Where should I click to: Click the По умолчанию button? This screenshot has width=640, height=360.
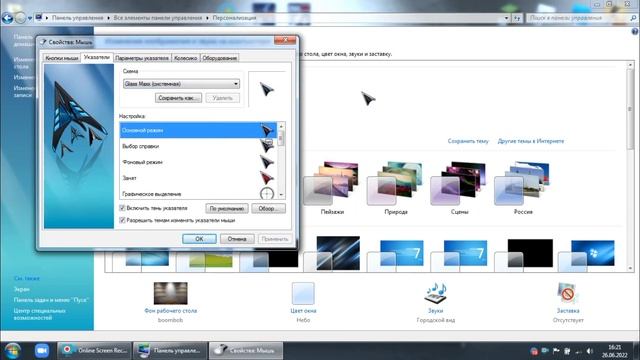click(x=227, y=209)
